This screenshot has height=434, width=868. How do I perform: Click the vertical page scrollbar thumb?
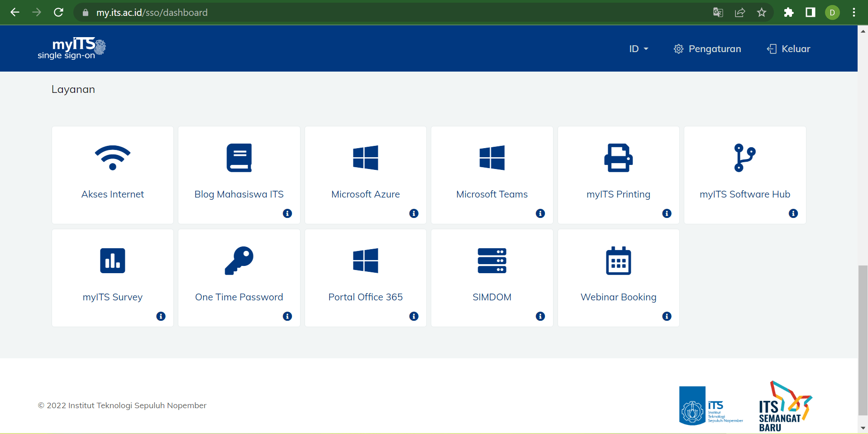(x=863, y=340)
